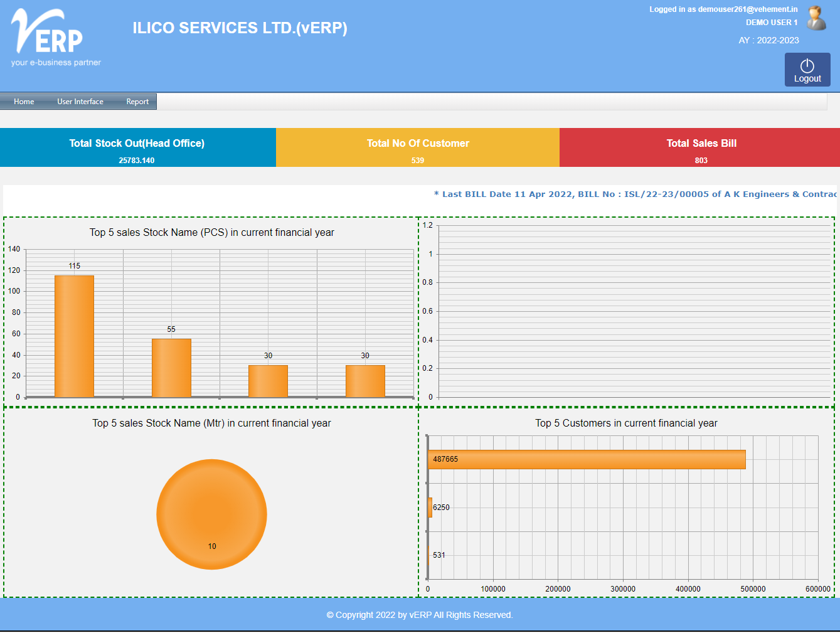
Task: Click the pie chart slice labeled 10
Action: coord(211,514)
